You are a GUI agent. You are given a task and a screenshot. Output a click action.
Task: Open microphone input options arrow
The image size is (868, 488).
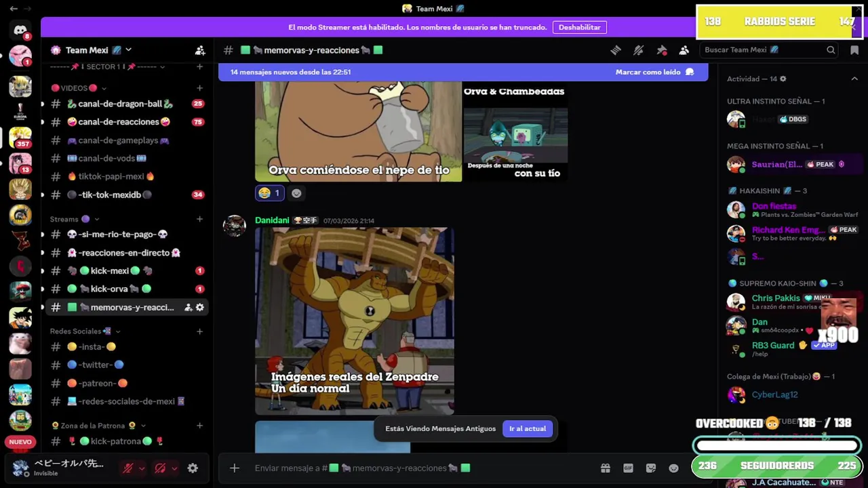pos(141,468)
